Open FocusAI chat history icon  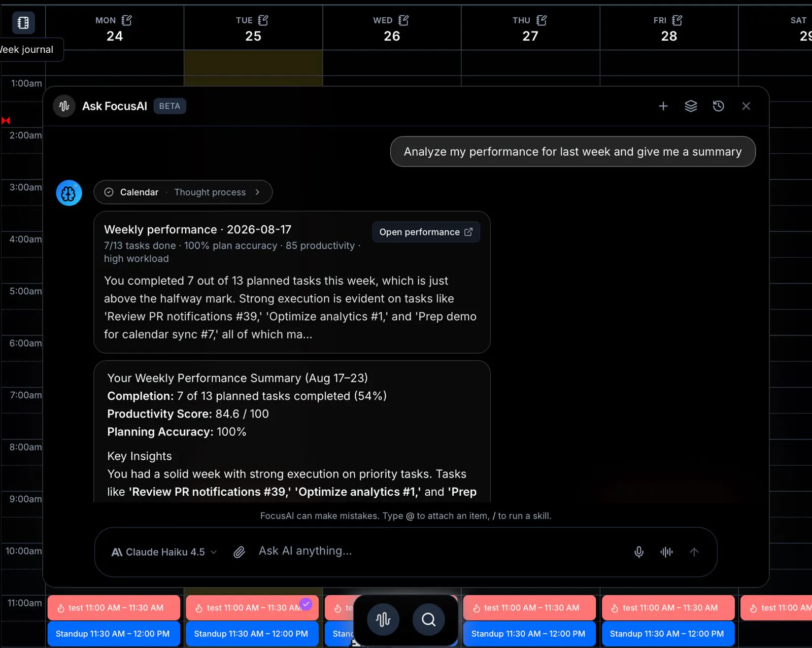pos(719,106)
